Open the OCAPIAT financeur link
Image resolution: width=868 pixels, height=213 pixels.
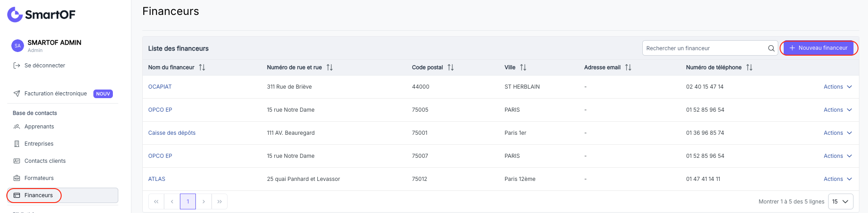coord(160,87)
